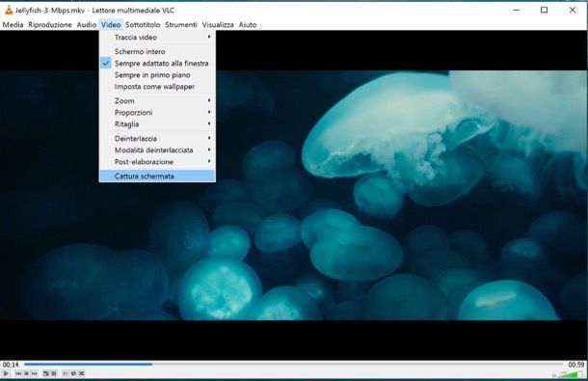Choose Imposta come wallpaper

(x=157, y=87)
